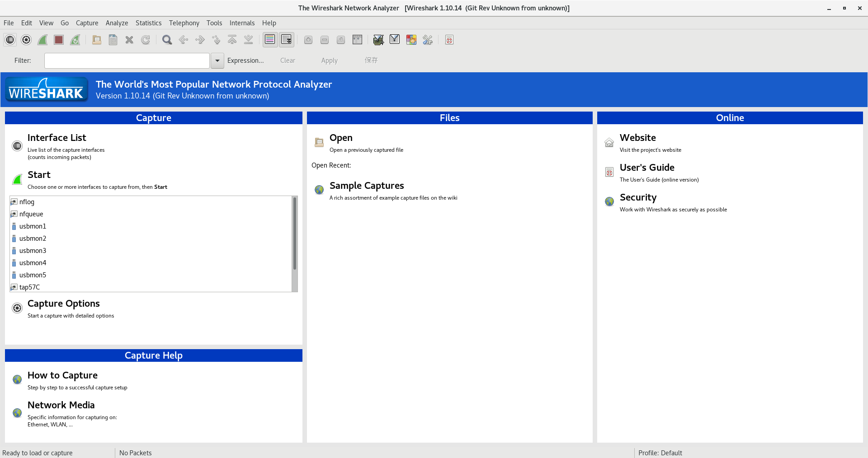The image size is (868, 458).
Task: Save the capture file from the toolbar
Action: click(x=113, y=40)
